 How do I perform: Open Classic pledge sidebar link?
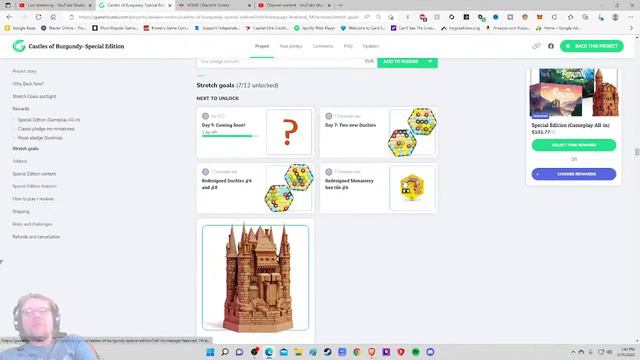pos(46,129)
